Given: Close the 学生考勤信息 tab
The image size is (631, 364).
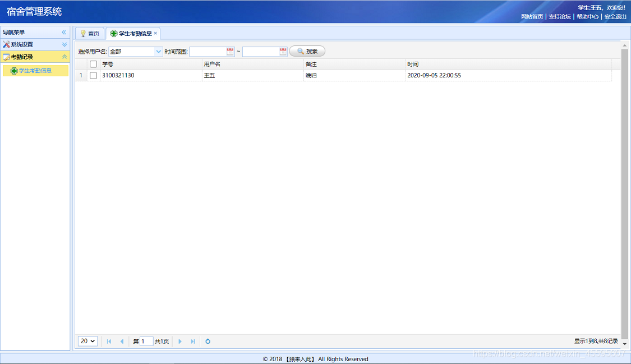Looking at the screenshot, I should [155, 33].
